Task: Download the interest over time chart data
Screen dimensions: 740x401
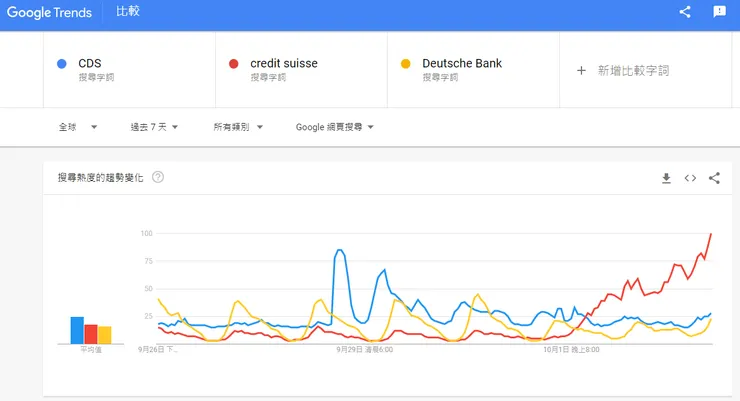Action: point(666,178)
